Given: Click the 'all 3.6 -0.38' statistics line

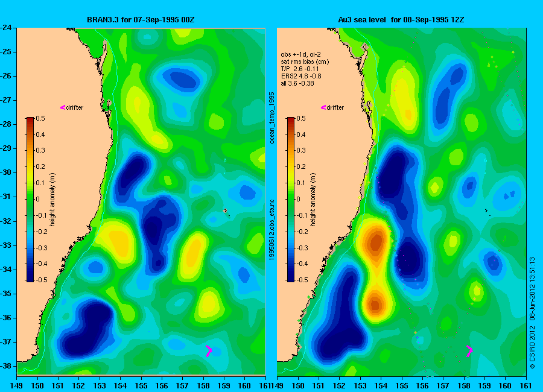Looking at the screenshot, I should point(297,83).
